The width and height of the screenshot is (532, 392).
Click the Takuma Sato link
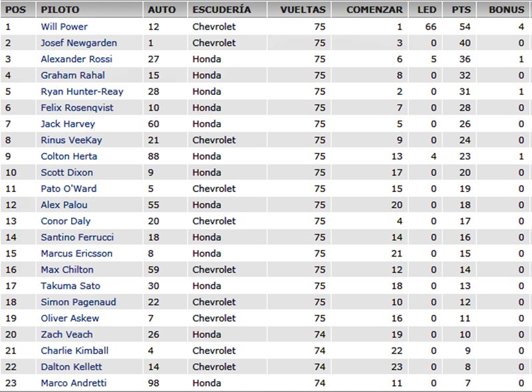click(70, 286)
